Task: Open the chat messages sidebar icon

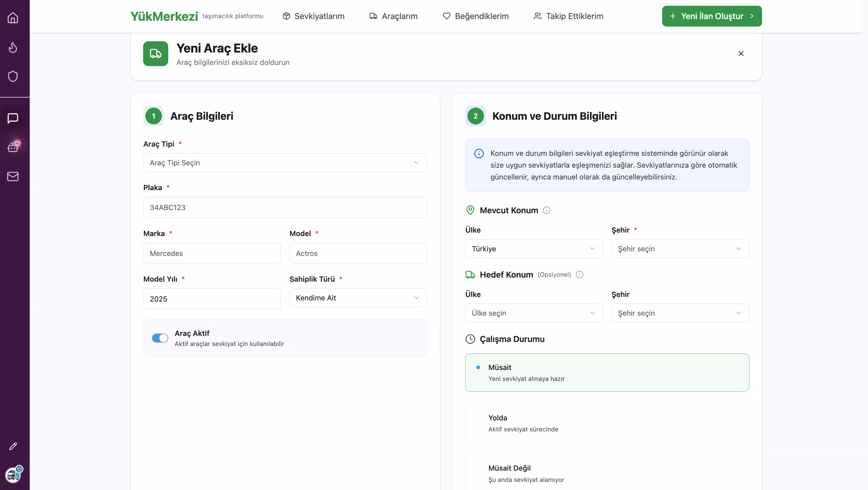Action: (x=13, y=118)
